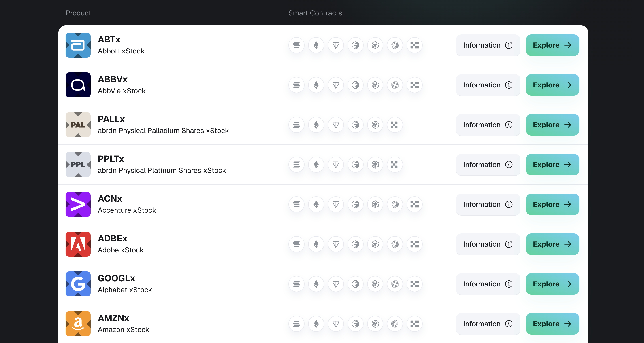
Task: Open the Solana contract for AMZNx
Action: pos(296,324)
